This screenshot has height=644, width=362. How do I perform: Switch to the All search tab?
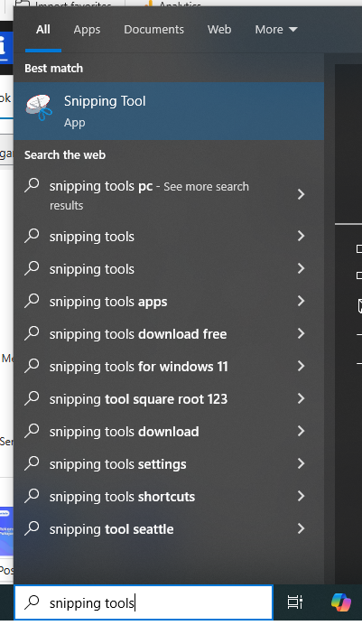[43, 30]
